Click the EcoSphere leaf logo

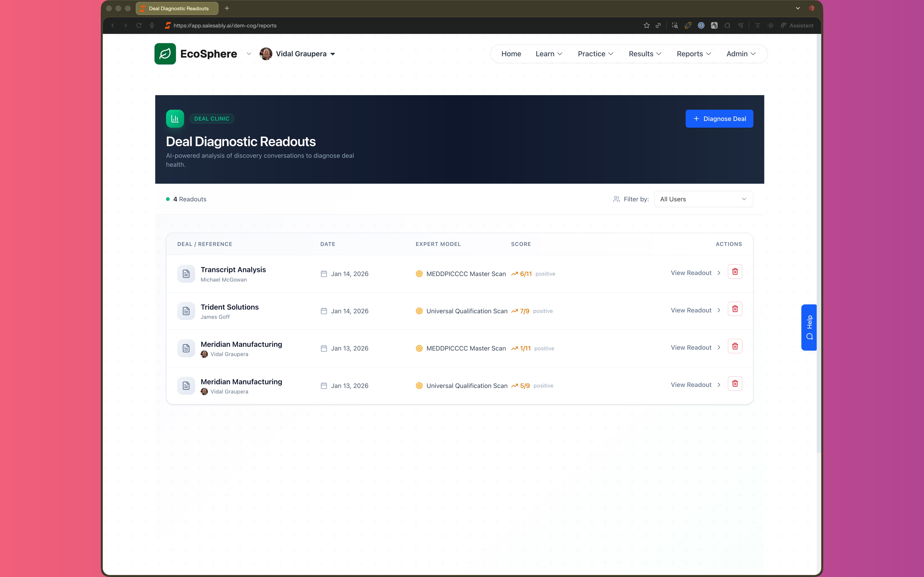tap(165, 54)
